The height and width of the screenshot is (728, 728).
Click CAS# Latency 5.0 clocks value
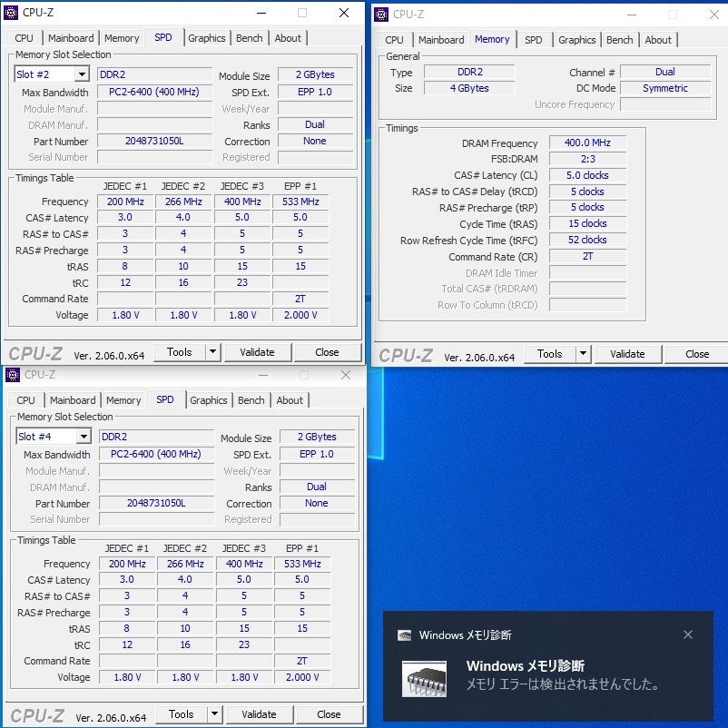(x=587, y=175)
